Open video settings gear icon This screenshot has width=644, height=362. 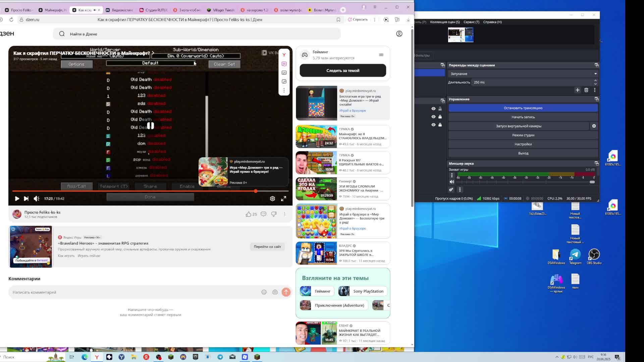tap(272, 199)
